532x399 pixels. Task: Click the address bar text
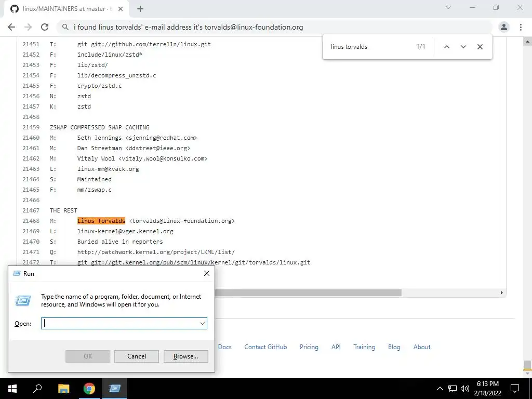[188, 27]
